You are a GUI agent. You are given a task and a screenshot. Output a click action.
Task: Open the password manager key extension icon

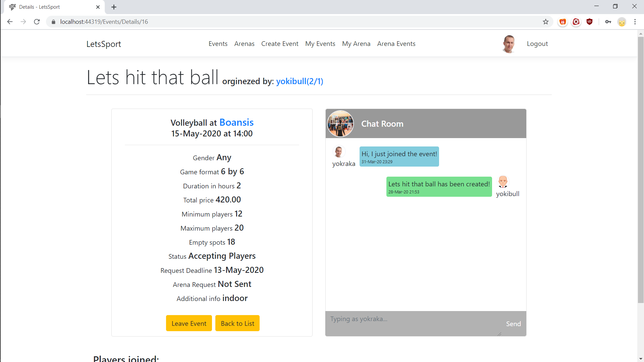pyautogui.click(x=608, y=21)
